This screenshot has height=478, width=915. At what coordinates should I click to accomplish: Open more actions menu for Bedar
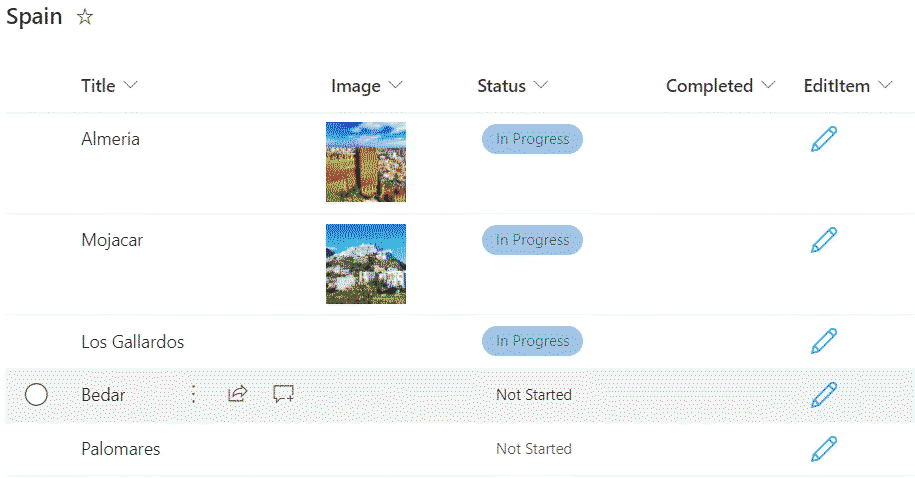pos(194,395)
